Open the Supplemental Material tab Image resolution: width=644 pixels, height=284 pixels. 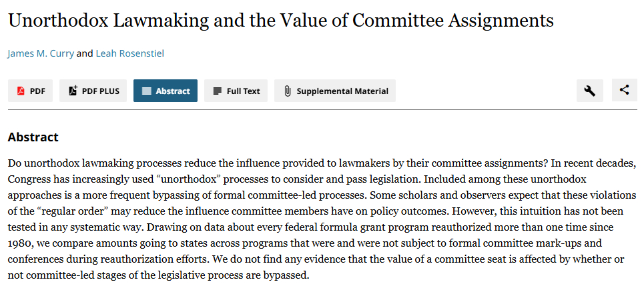(342, 91)
